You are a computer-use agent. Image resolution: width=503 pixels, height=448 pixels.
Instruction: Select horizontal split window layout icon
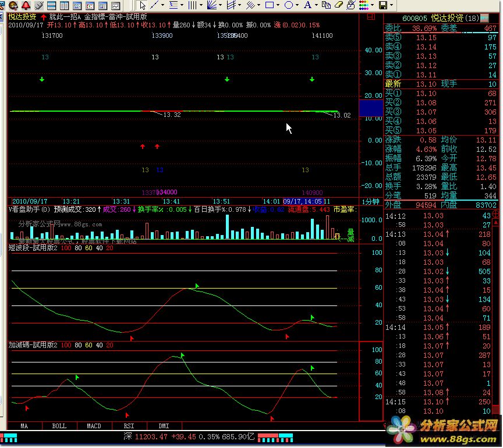(x=51, y=5)
